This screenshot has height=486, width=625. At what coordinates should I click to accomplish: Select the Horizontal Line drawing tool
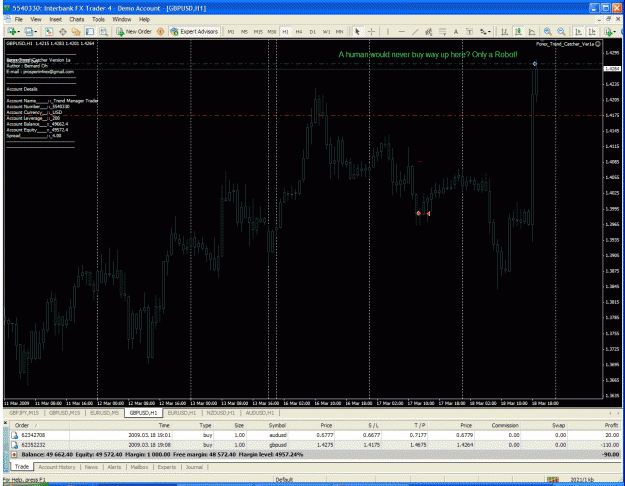point(401,31)
